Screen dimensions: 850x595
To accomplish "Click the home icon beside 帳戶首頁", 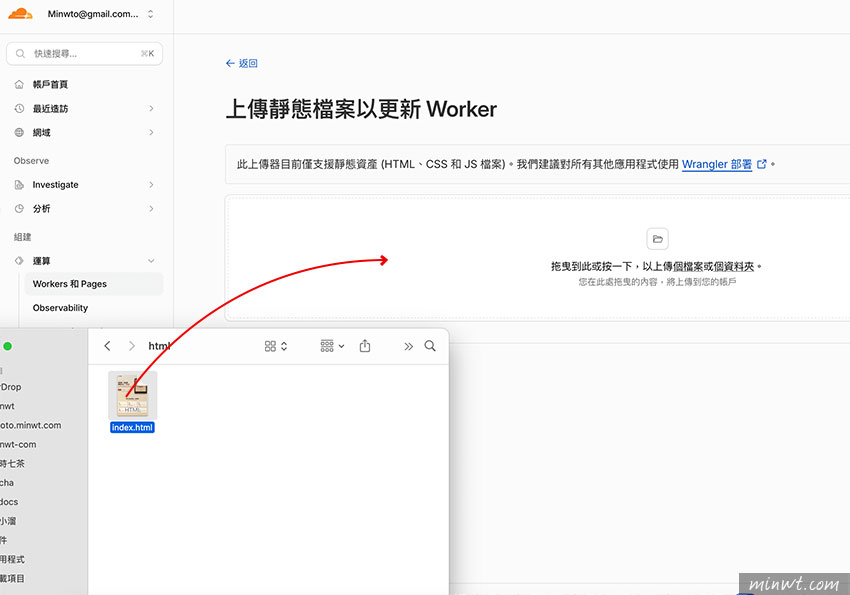I will [x=19, y=85].
